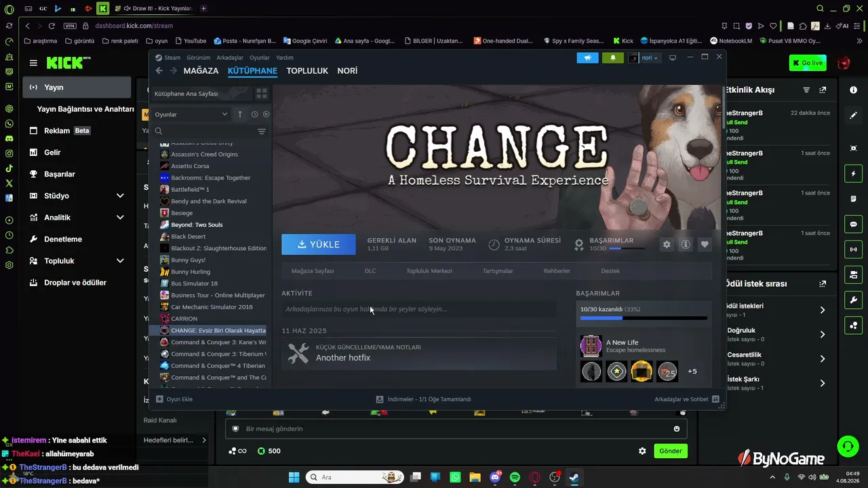Open Steam Big Picture mode icon
The height and width of the screenshot is (488, 868).
pyautogui.click(x=673, y=58)
